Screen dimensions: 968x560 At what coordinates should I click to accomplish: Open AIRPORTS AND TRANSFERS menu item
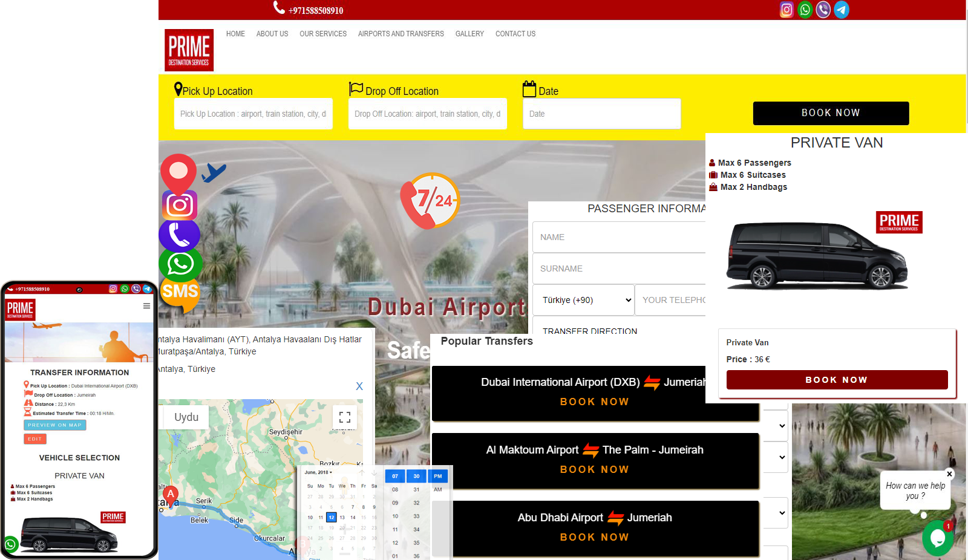[x=401, y=34]
